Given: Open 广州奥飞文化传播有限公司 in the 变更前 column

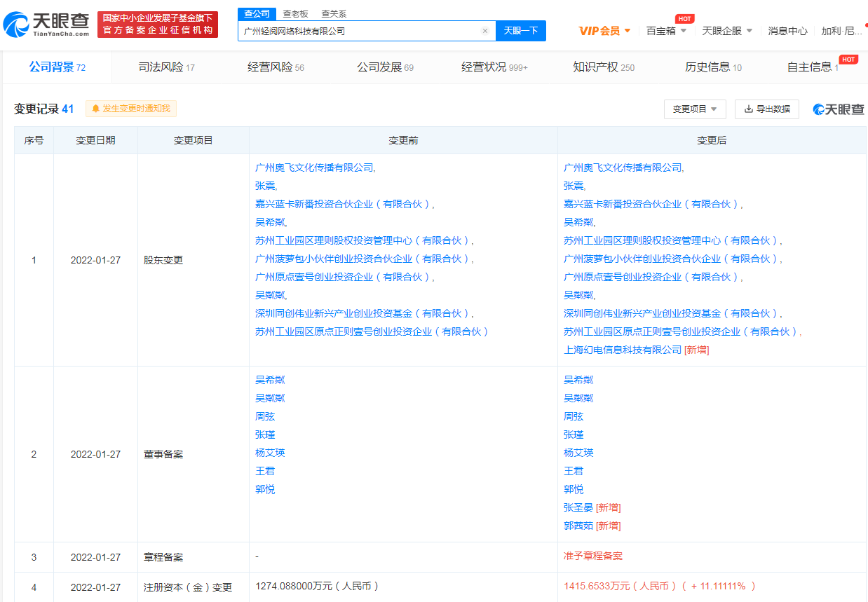Looking at the screenshot, I should click(x=314, y=167).
